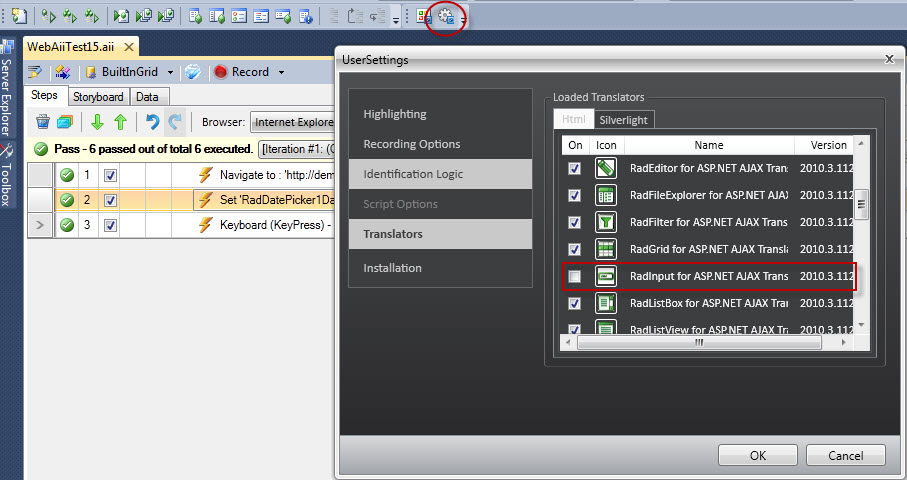Screen dimensions: 907x480
Task: Open the Server Explorer side panel
Action: tap(6, 88)
